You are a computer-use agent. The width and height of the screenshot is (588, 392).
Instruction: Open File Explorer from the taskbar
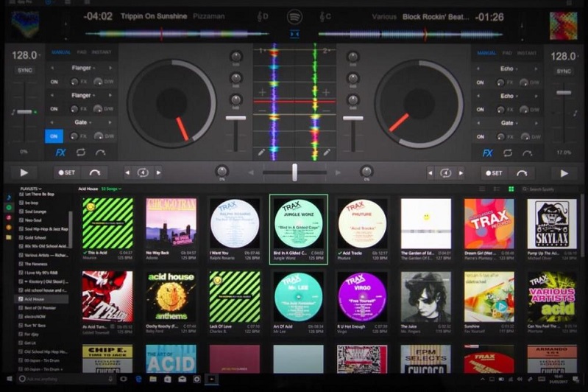tap(153, 379)
